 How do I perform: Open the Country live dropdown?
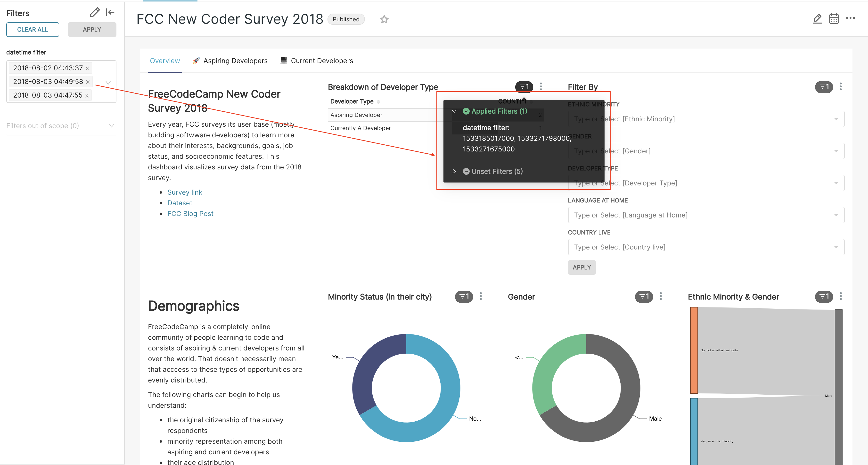click(x=706, y=247)
